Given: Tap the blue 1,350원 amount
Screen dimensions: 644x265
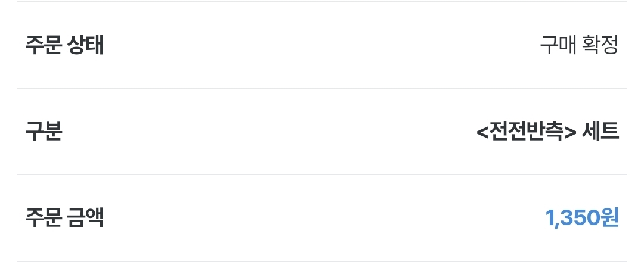Looking at the screenshot, I should click(581, 218).
